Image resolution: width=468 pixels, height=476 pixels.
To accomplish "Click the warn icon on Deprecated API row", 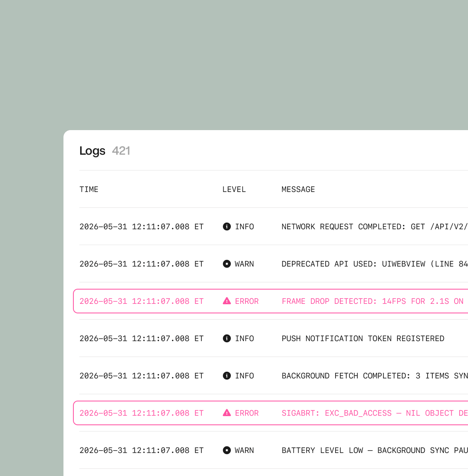I will point(227,264).
